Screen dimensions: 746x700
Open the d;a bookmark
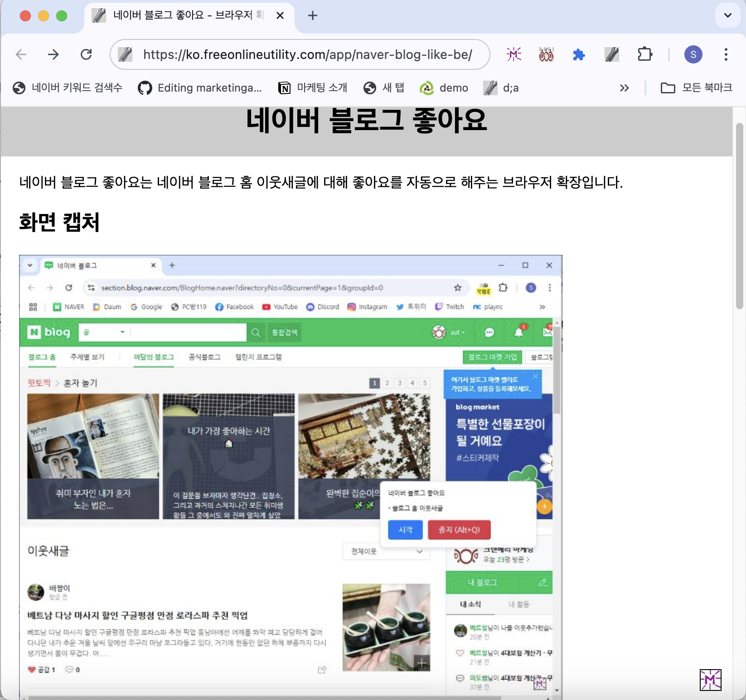501,88
